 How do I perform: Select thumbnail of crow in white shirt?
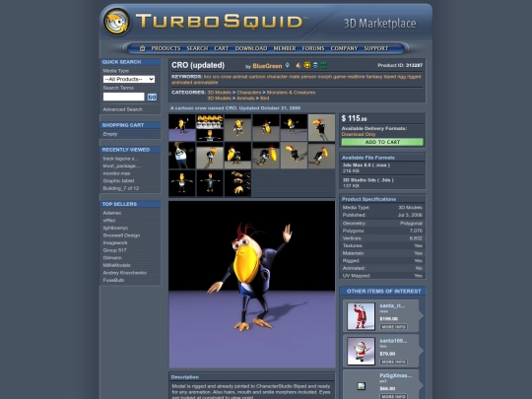click(182, 156)
